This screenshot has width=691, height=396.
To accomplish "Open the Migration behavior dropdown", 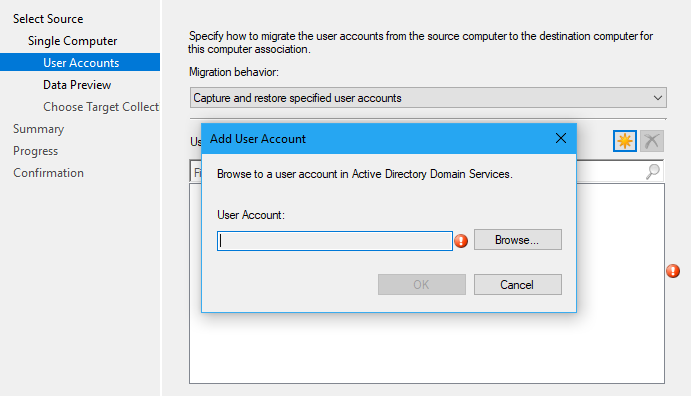I will [x=428, y=98].
